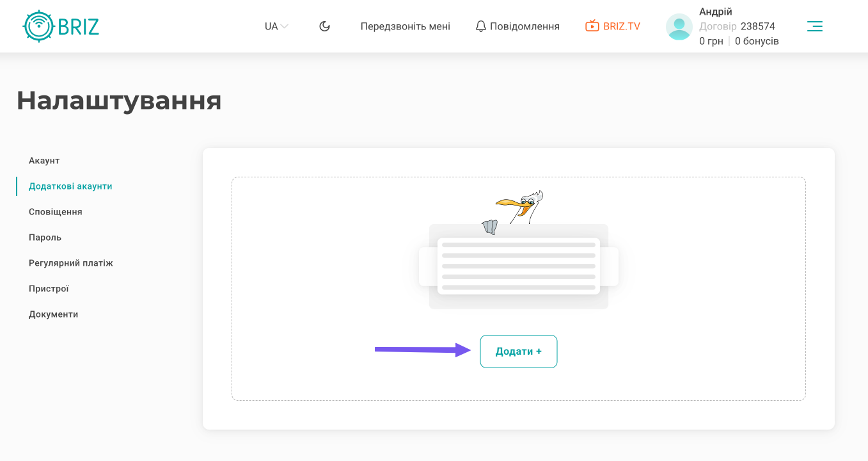The width and height of the screenshot is (868, 461).
Task: Open BRIZ.TV via the orange TV icon
Action: [592, 26]
